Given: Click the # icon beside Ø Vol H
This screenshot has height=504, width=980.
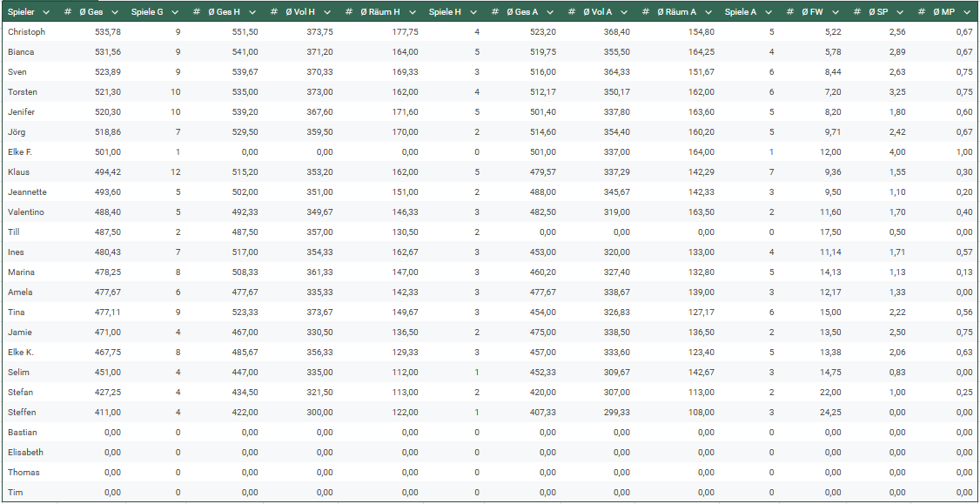Looking at the screenshot, I should 273,11.
